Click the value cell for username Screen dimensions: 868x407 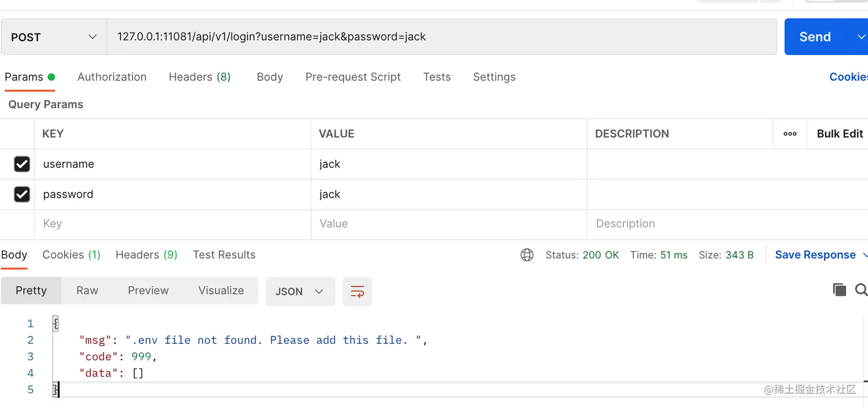point(449,164)
